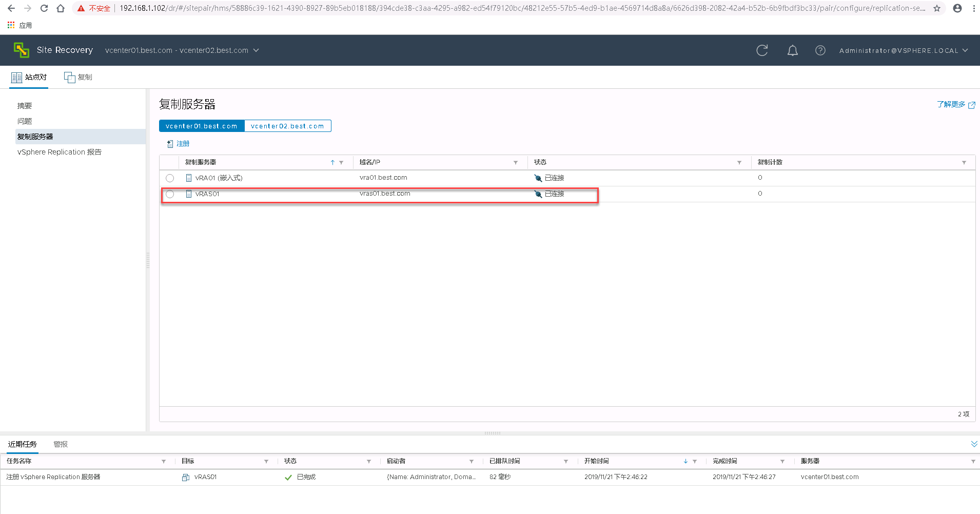Click the 注册 register server icon

[170, 144]
